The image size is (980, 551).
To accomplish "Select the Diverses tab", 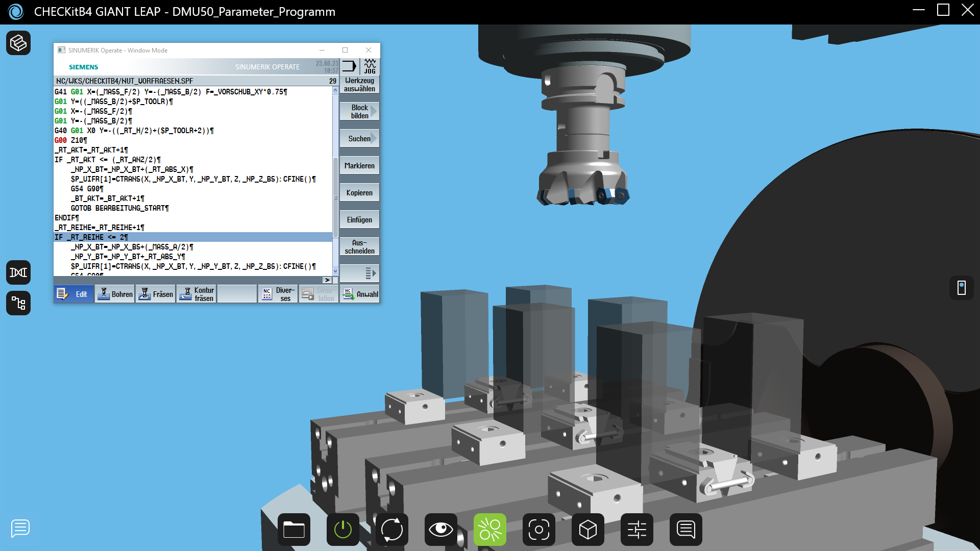I will point(278,294).
